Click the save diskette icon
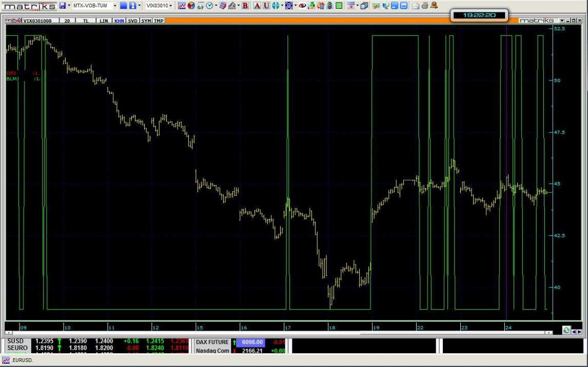This screenshot has height=367, width=588. (63, 6)
